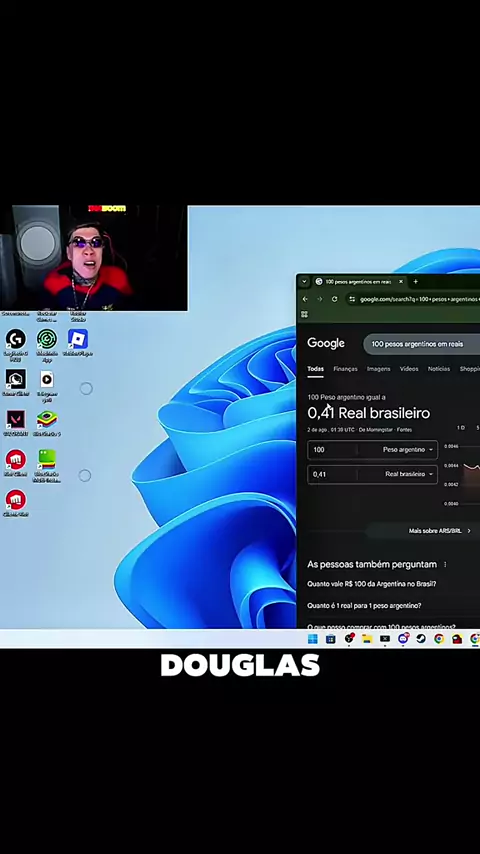480x854 pixels.
Task: Switch to the Imagens results tab
Action: [x=379, y=369]
